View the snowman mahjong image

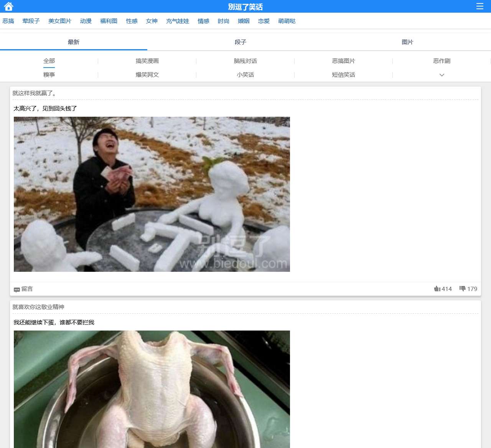(x=152, y=194)
